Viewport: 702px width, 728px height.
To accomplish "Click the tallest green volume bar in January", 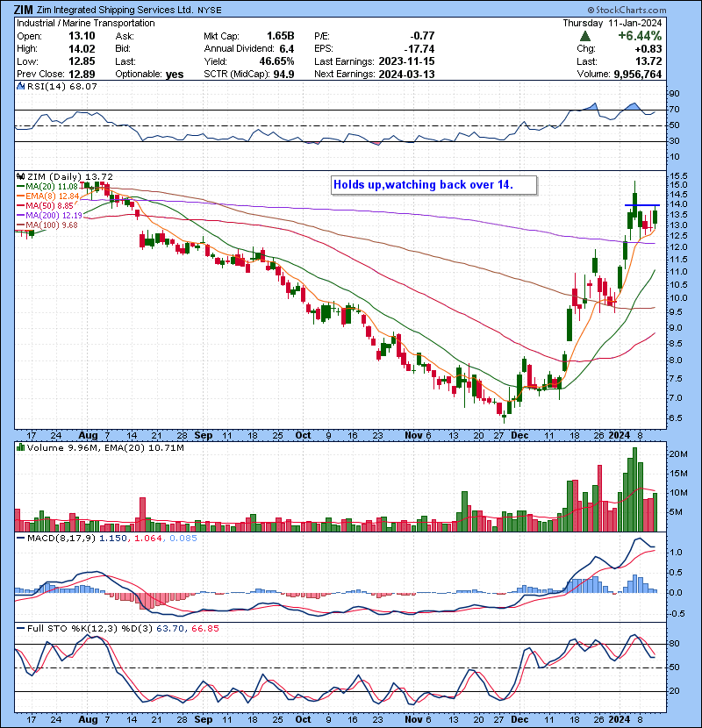I will pos(634,489).
